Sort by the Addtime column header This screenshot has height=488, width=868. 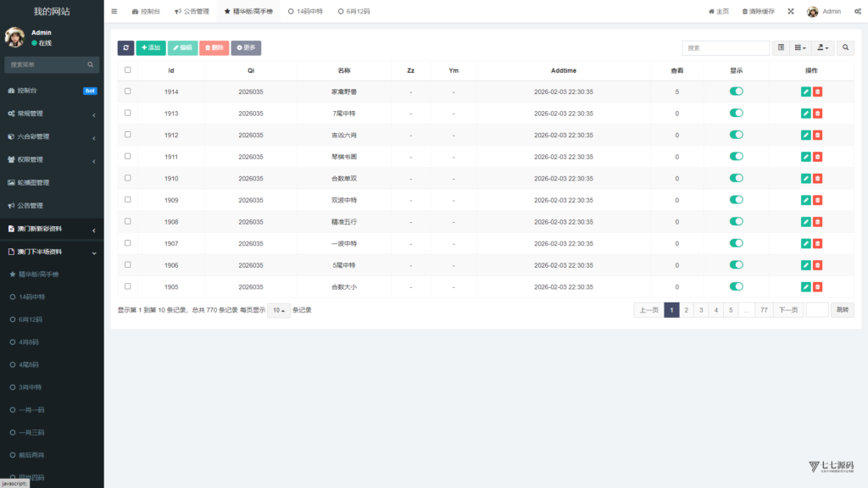564,70
